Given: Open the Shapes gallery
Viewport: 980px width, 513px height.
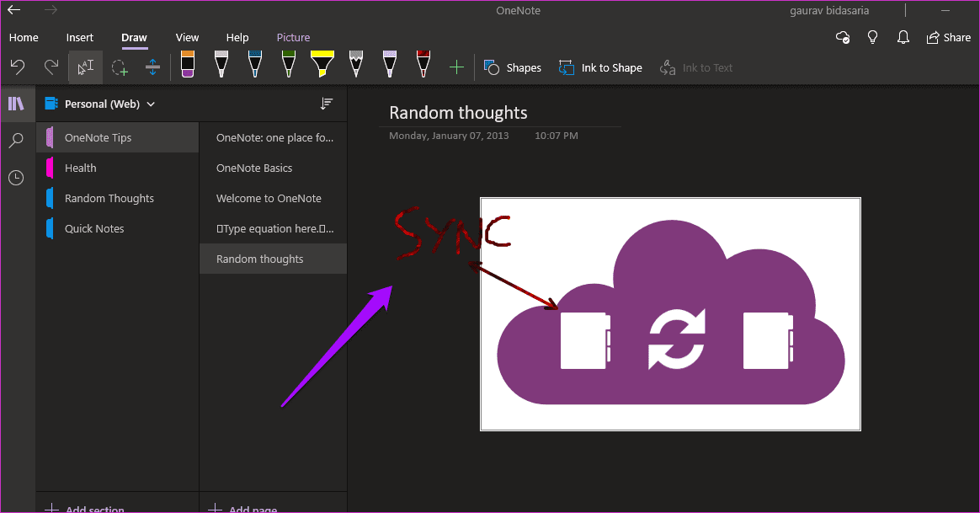Looking at the screenshot, I should [513, 67].
